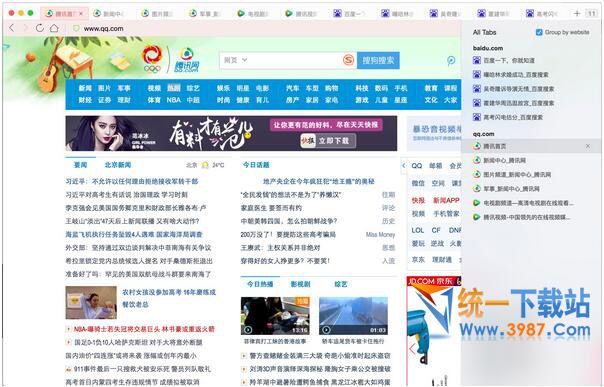Image resolution: width=604 pixels, height=387 pixels.
Task: Open 腾讯视频 row in All Tabs panel
Action: click(532, 217)
